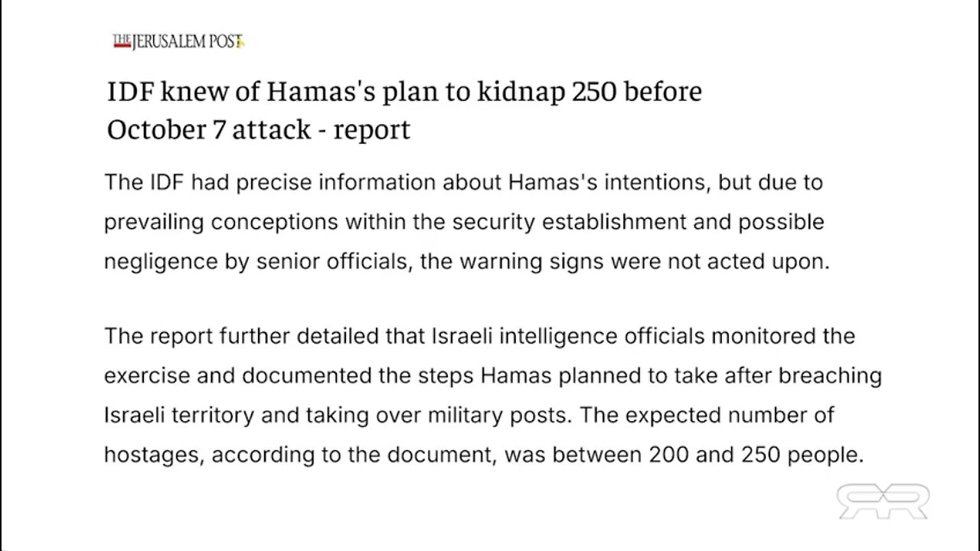The image size is (980, 551).
Task: Click the word 'hostages' in last line
Action: [x=152, y=455]
